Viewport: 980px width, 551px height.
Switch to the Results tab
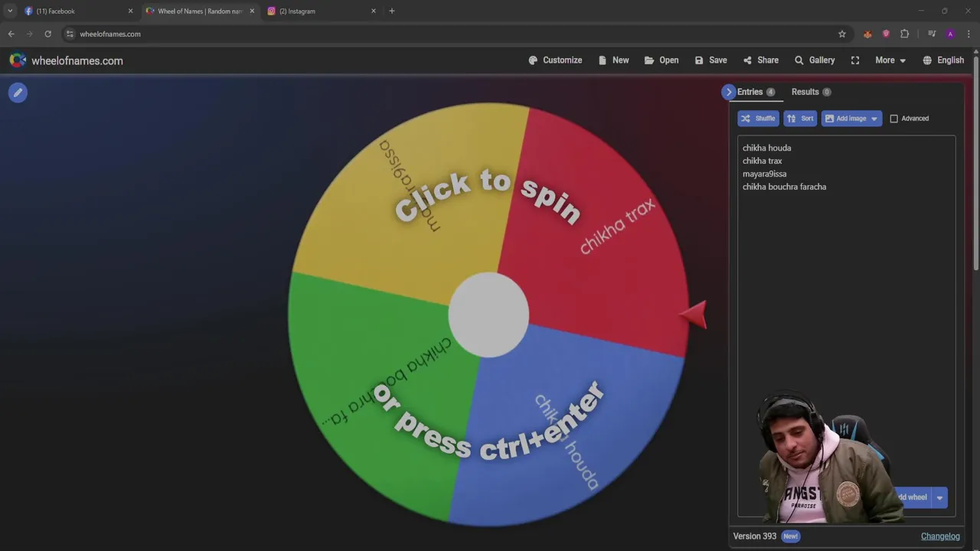point(811,92)
